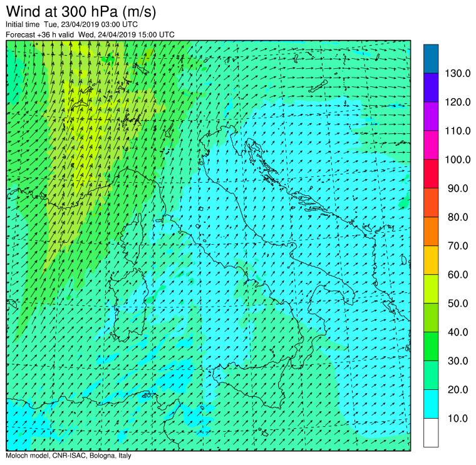Viewport: 476px width, 465px height.
Task: Pick the lime green swatch between 40 and 50
Action: click(431, 317)
